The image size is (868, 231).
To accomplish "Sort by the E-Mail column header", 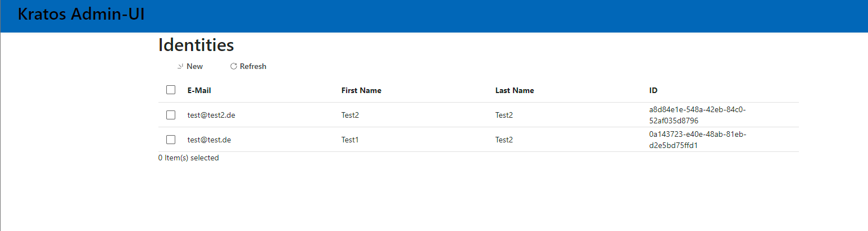I will 199,90.
